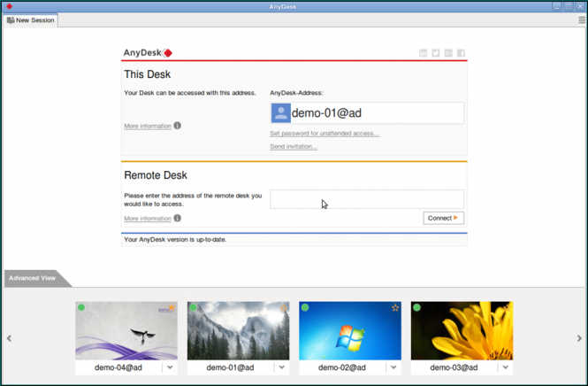
Task: Expand the dropdown arrow for demo-03@ad
Action: click(x=505, y=367)
